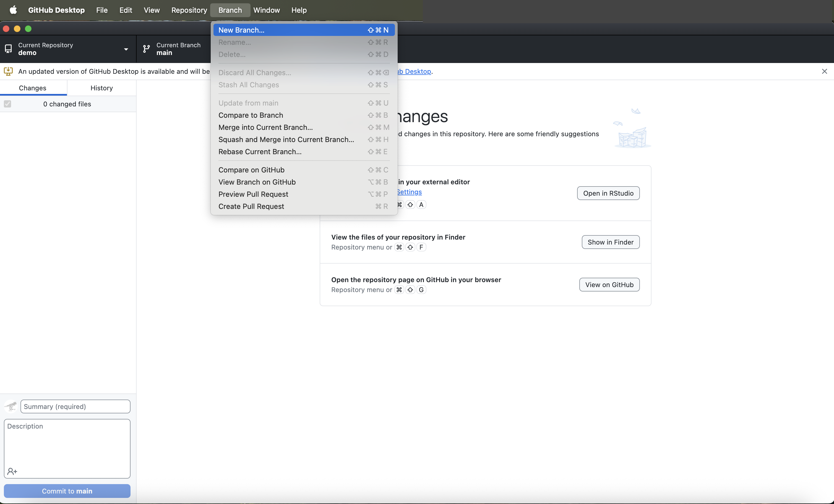
Task: Select Create Pull Request menu entry
Action: (251, 206)
